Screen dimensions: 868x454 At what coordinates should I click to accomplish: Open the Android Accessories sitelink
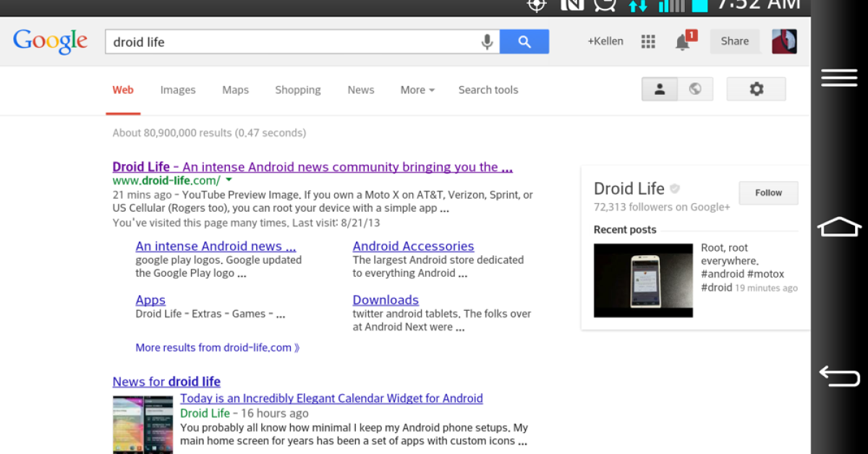coord(413,247)
